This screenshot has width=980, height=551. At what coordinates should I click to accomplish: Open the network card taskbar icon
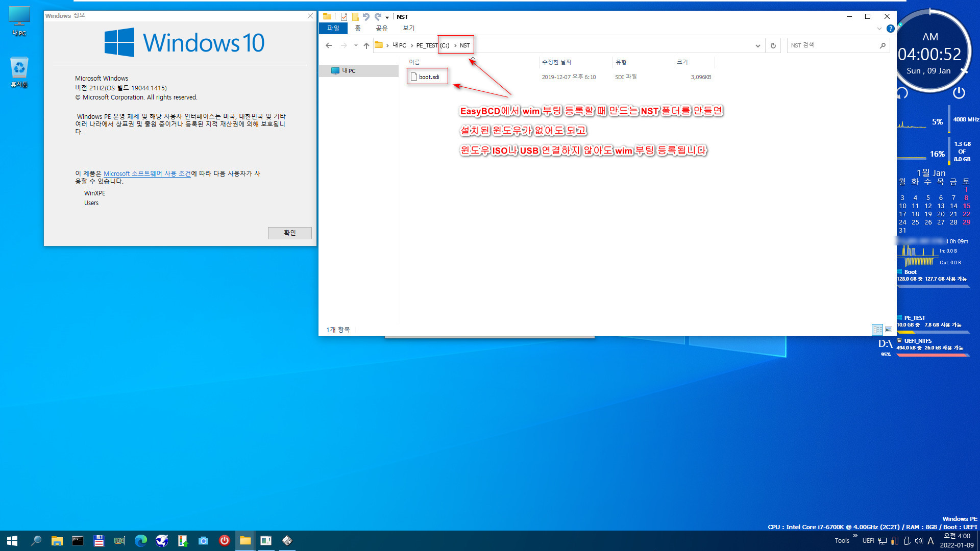click(x=119, y=541)
